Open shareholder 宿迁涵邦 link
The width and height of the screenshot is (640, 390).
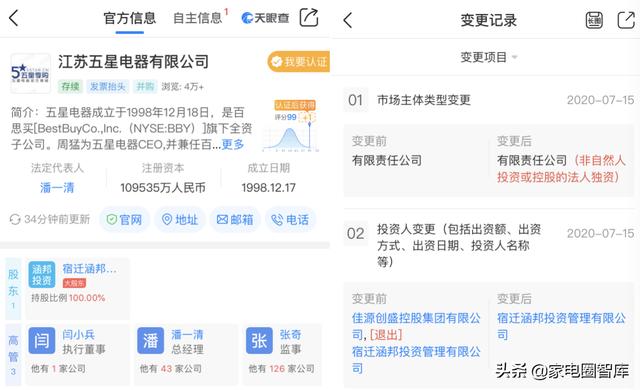pyautogui.click(x=89, y=268)
